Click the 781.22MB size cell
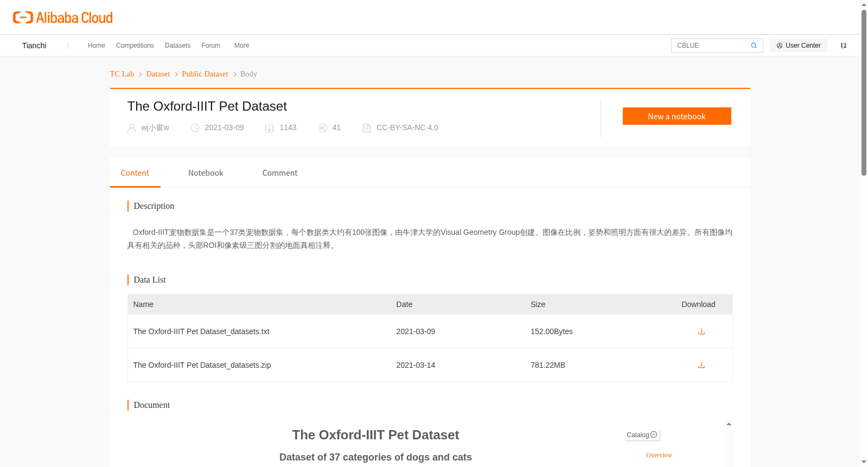Screen dimensions: 868x467 pos(548,365)
